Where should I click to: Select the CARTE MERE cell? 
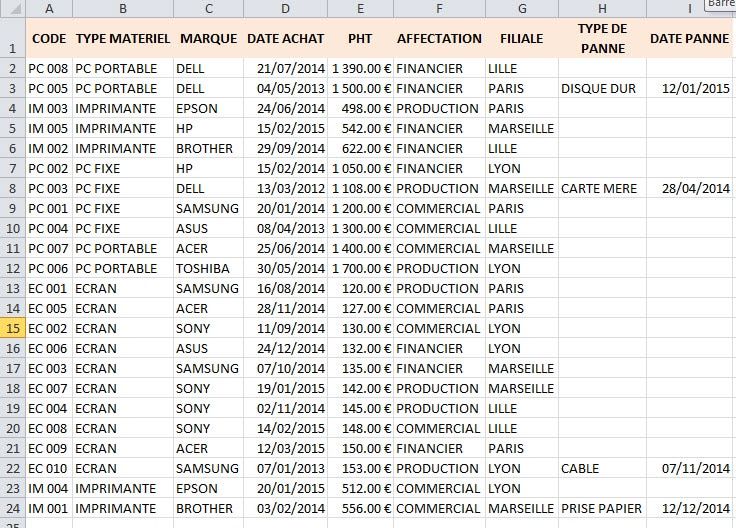tap(602, 188)
